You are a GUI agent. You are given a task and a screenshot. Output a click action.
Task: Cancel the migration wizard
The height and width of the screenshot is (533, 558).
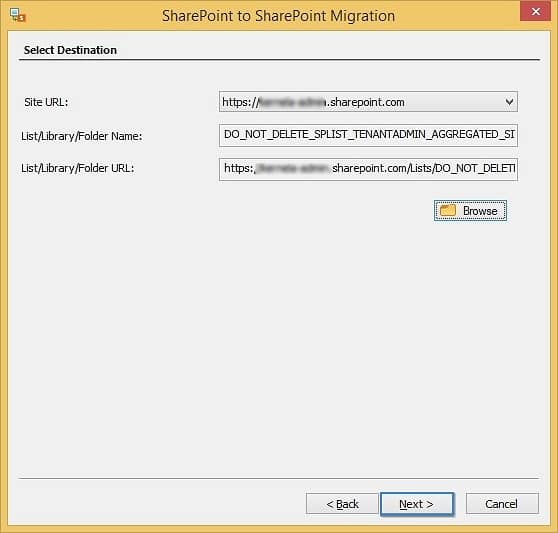pyautogui.click(x=502, y=504)
